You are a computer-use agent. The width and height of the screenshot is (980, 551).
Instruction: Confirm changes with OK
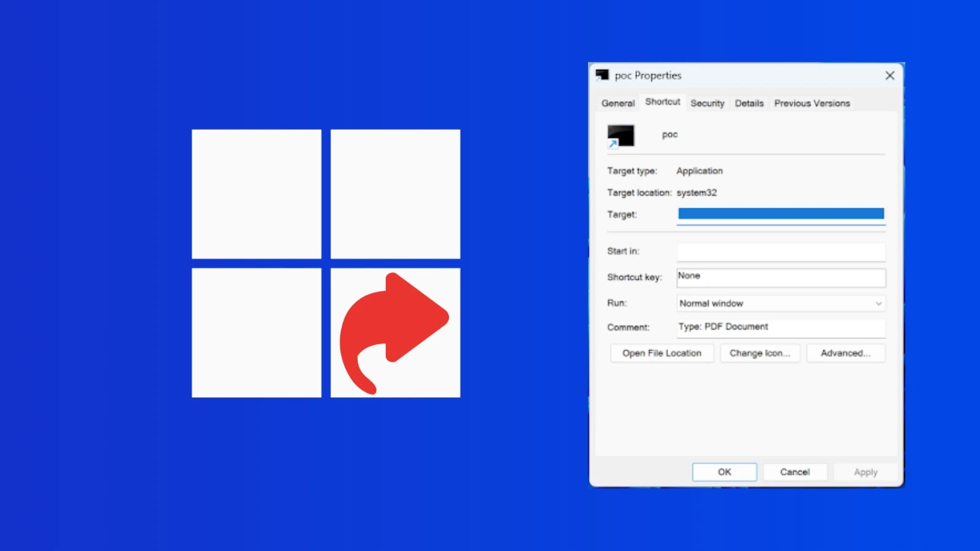pos(725,471)
